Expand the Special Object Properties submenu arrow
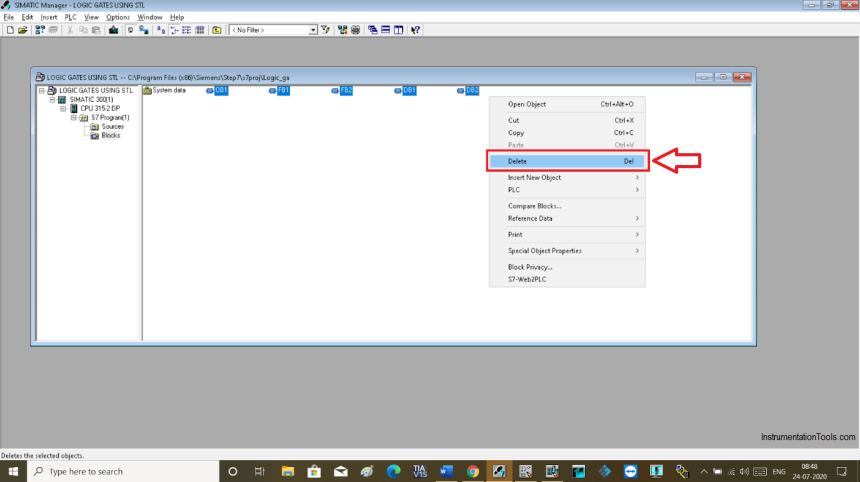Screen dimensions: 860x482 (x=637, y=251)
